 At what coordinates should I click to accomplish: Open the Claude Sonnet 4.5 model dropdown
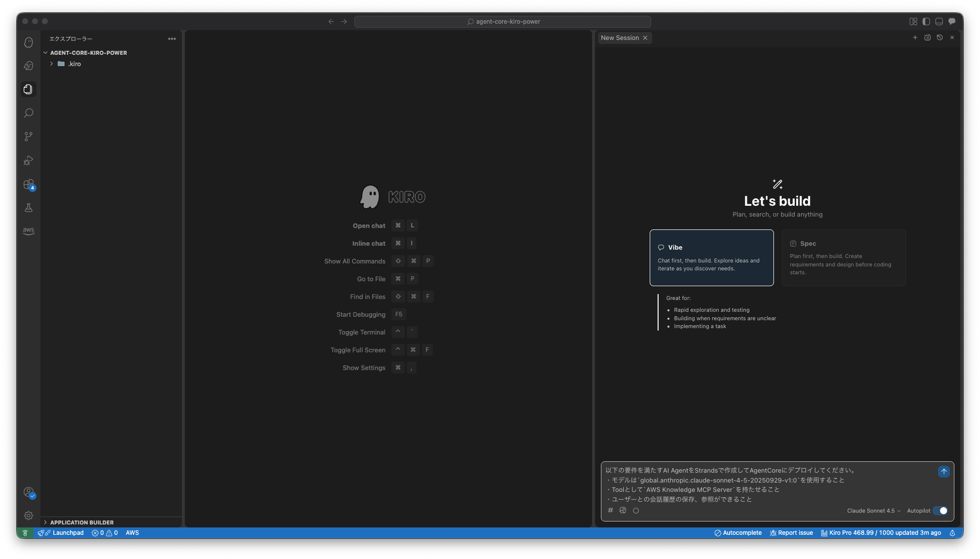point(874,511)
